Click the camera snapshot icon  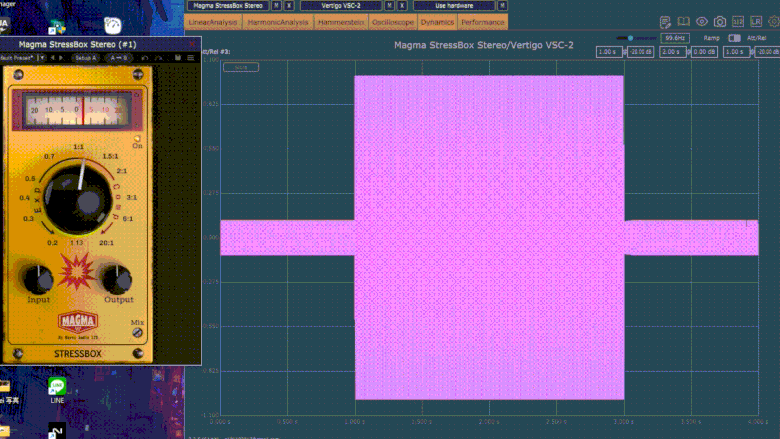click(x=720, y=22)
